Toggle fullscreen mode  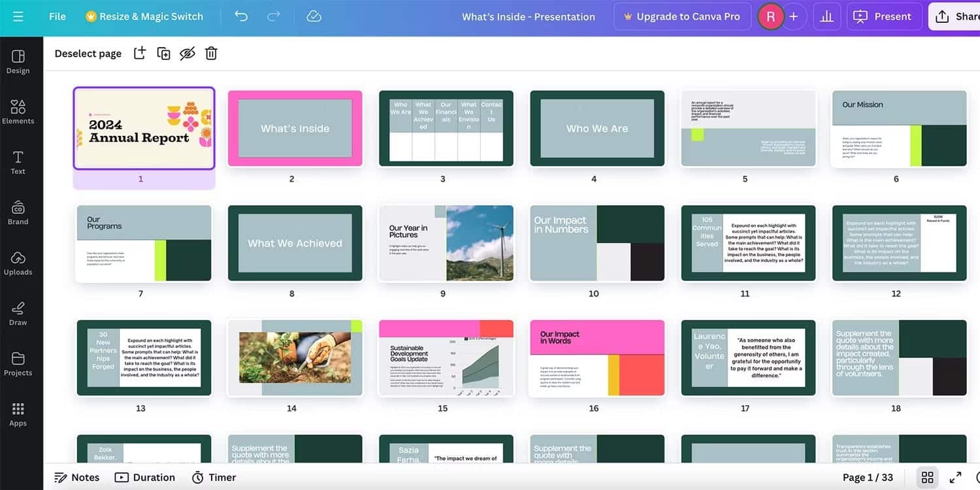point(955,478)
